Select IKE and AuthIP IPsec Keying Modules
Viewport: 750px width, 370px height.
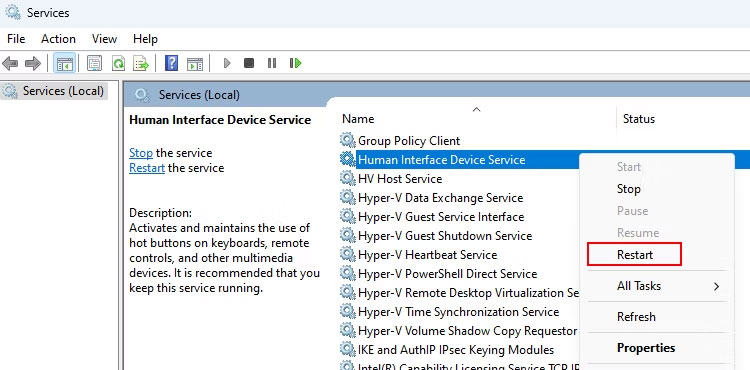click(x=456, y=350)
